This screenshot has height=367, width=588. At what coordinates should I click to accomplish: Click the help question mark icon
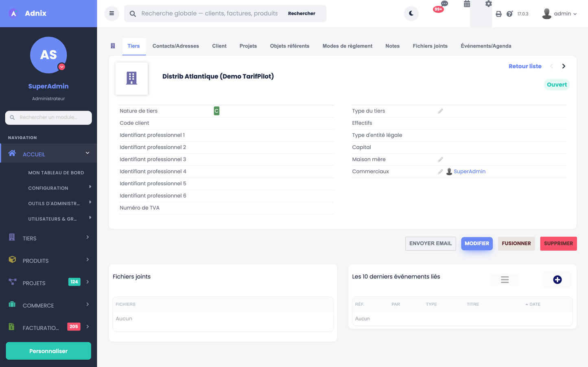[509, 14]
